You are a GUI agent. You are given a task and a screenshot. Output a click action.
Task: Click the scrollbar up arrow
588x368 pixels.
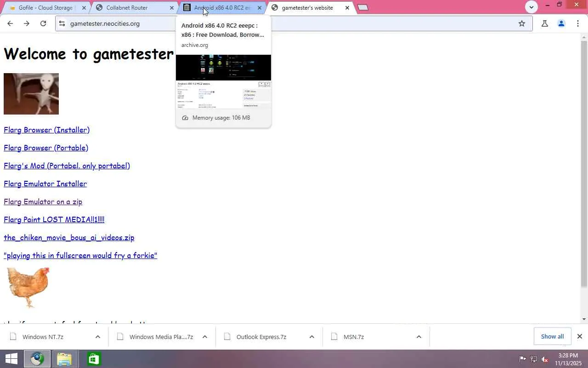click(584, 37)
